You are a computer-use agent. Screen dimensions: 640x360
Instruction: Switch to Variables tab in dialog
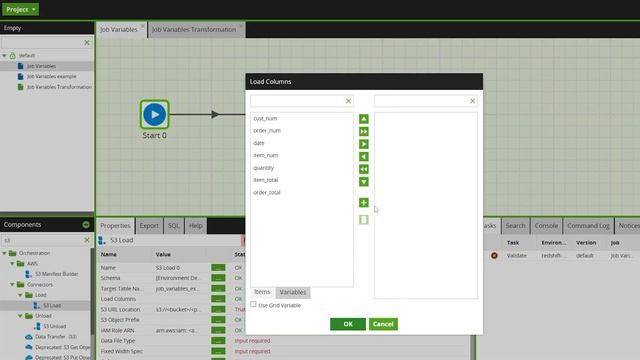coord(293,292)
